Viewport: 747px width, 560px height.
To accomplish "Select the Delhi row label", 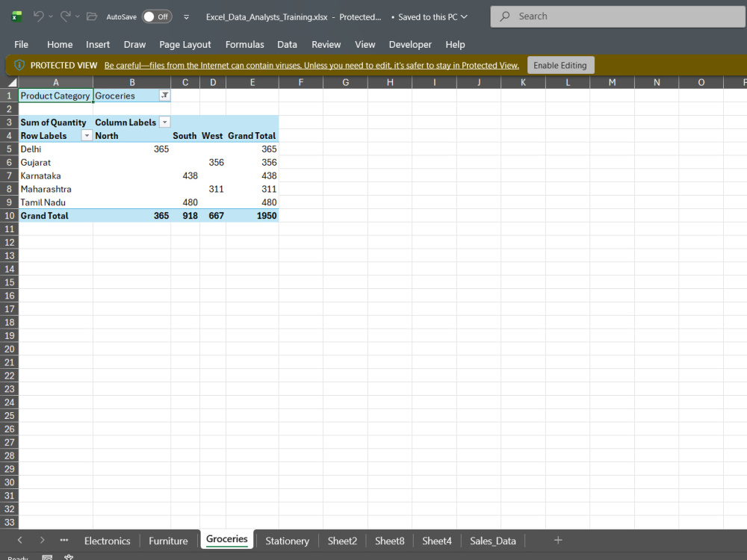I will click(55, 149).
